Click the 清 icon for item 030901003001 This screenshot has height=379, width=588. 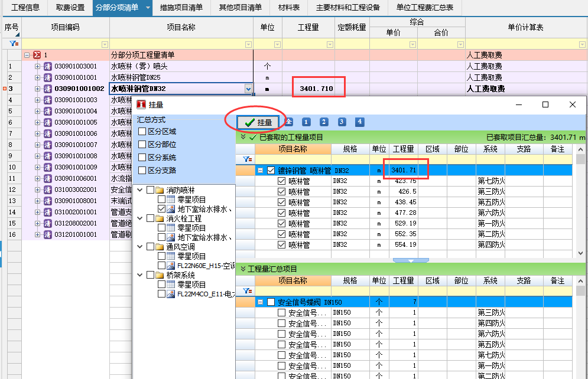coord(48,66)
